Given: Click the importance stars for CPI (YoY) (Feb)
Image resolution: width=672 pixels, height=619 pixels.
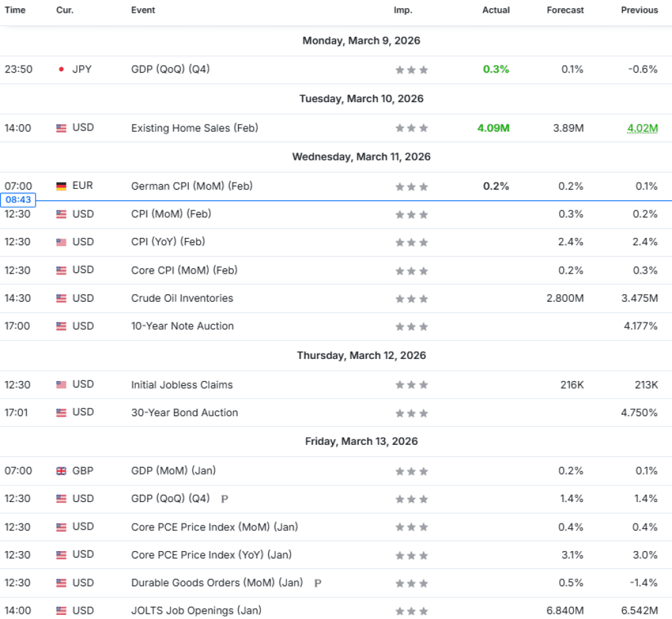Looking at the screenshot, I should click(411, 243).
